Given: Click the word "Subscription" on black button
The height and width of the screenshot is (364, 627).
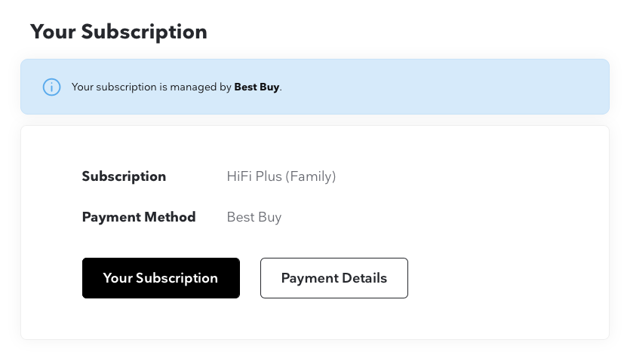Looking at the screenshot, I should click(x=177, y=278).
